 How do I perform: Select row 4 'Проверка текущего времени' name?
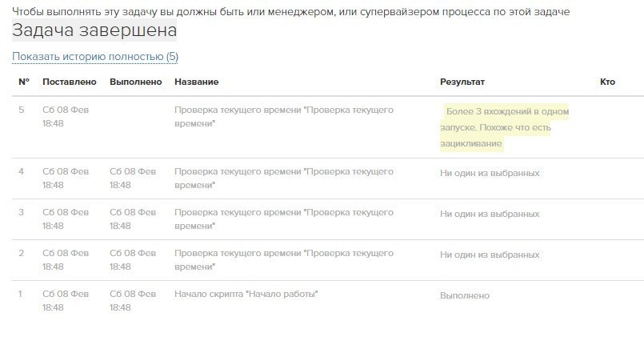tap(284, 178)
